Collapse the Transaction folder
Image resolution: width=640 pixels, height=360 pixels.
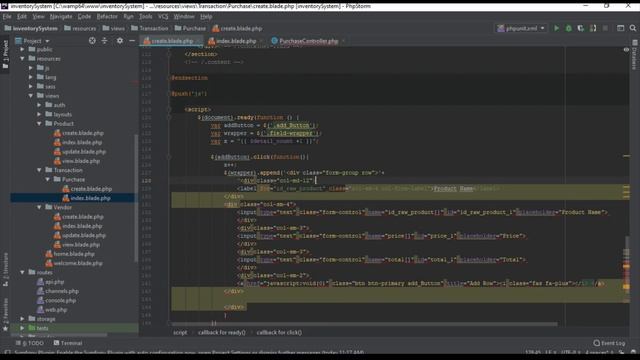(x=40, y=170)
